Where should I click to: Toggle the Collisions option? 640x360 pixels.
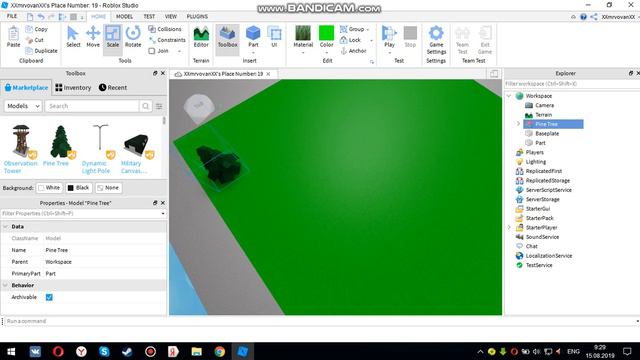165,29
